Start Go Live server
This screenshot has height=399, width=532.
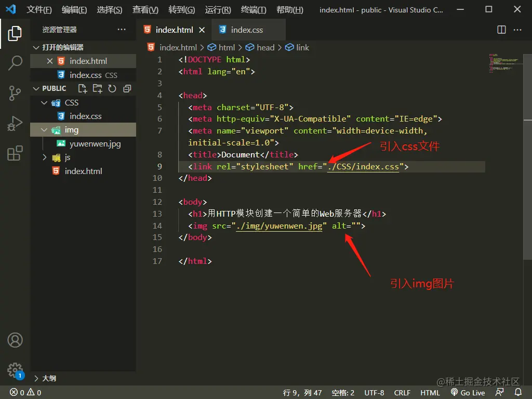click(x=468, y=393)
